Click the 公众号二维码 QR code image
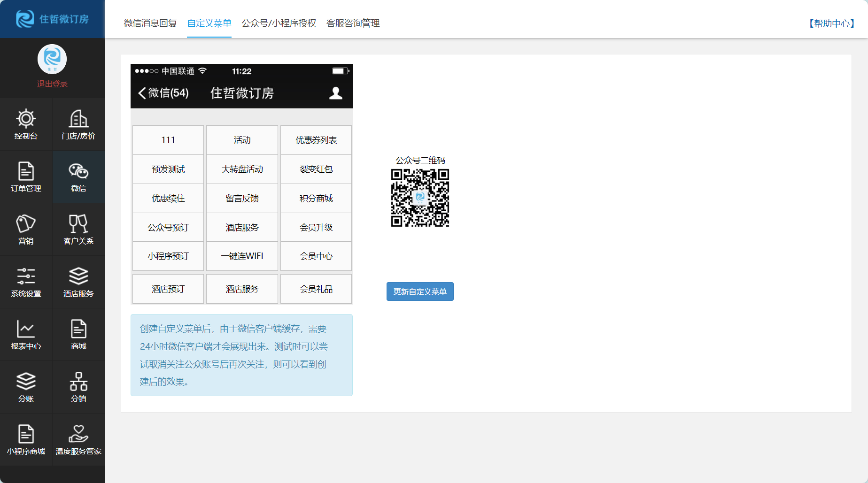 pos(420,198)
